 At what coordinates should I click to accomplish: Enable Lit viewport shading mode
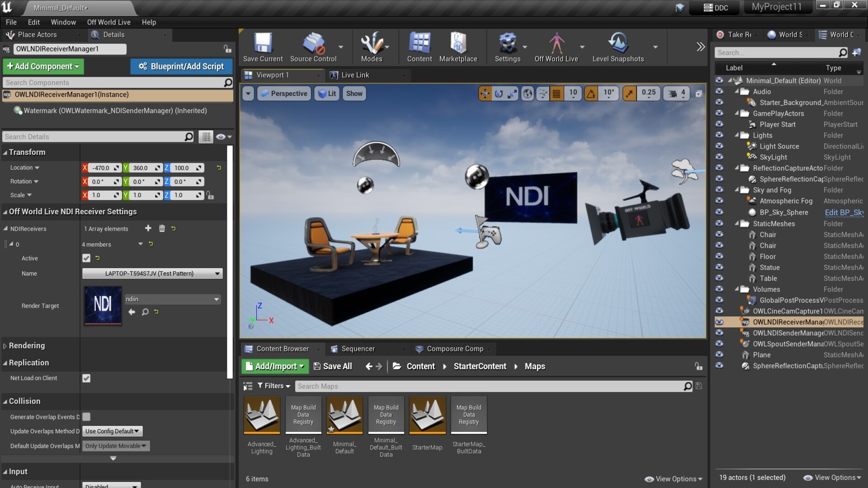327,94
